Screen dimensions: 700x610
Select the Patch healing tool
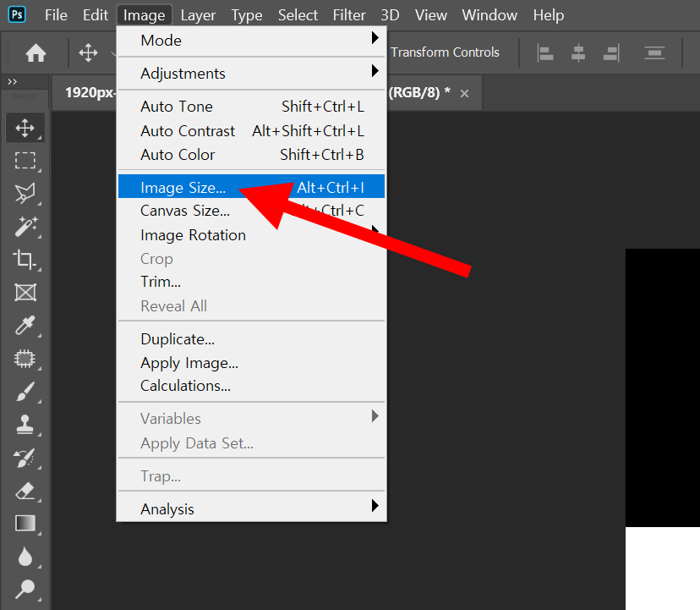25,359
